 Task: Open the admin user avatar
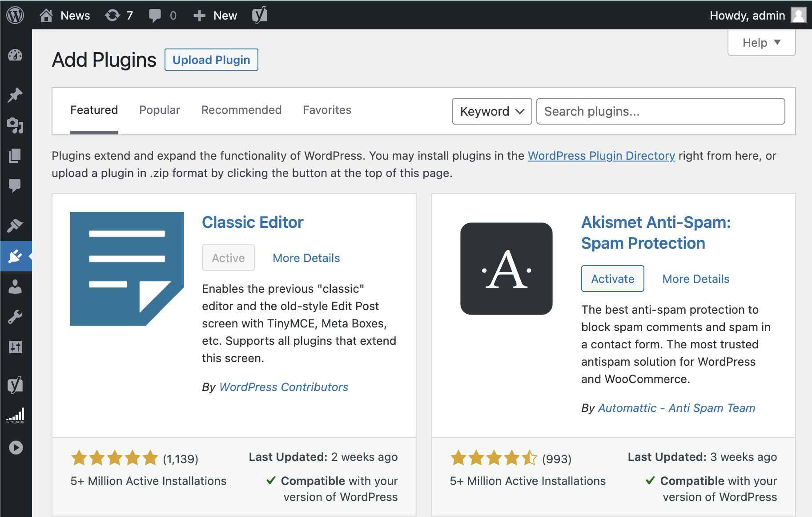pos(799,15)
